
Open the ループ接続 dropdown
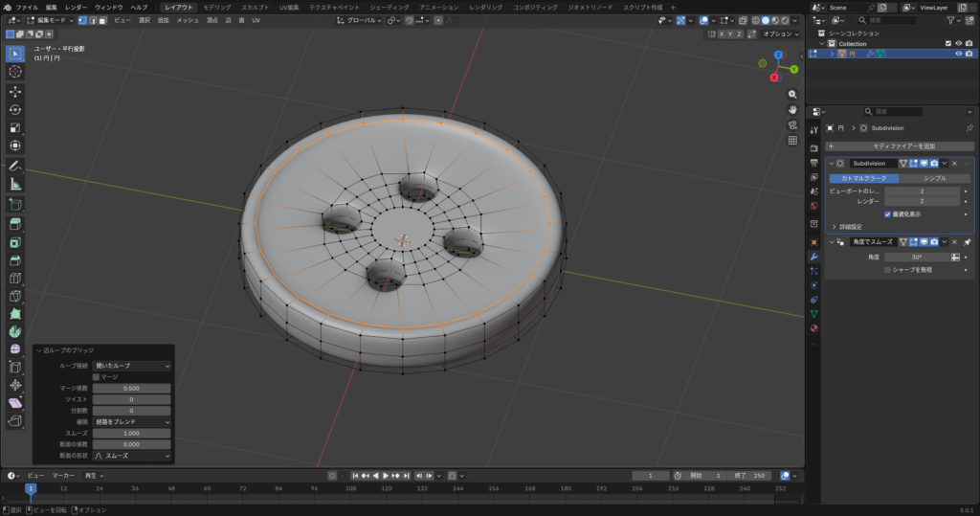(132, 366)
